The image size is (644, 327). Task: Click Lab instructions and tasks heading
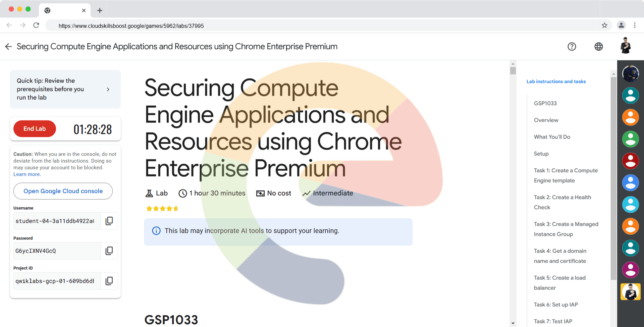(556, 81)
